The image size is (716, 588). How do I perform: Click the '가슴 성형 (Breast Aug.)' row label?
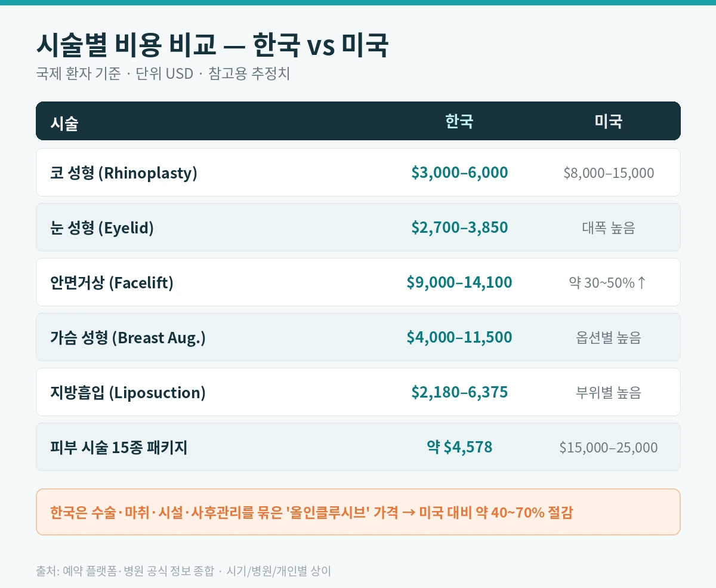click(128, 338)
